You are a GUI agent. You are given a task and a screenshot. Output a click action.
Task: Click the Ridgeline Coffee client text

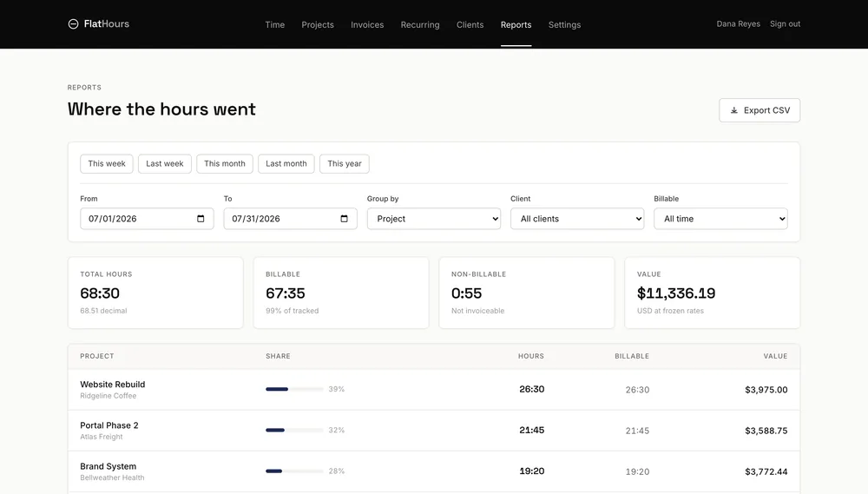[108, 396]
